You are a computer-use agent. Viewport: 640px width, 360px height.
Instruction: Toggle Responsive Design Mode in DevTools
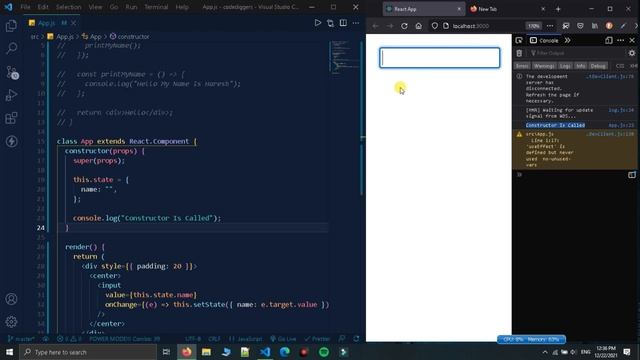point(609,40)
